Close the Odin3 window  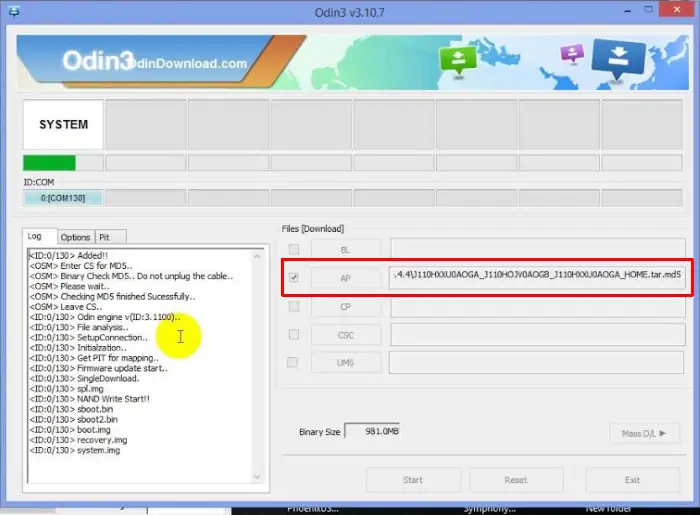coord(677,9)
